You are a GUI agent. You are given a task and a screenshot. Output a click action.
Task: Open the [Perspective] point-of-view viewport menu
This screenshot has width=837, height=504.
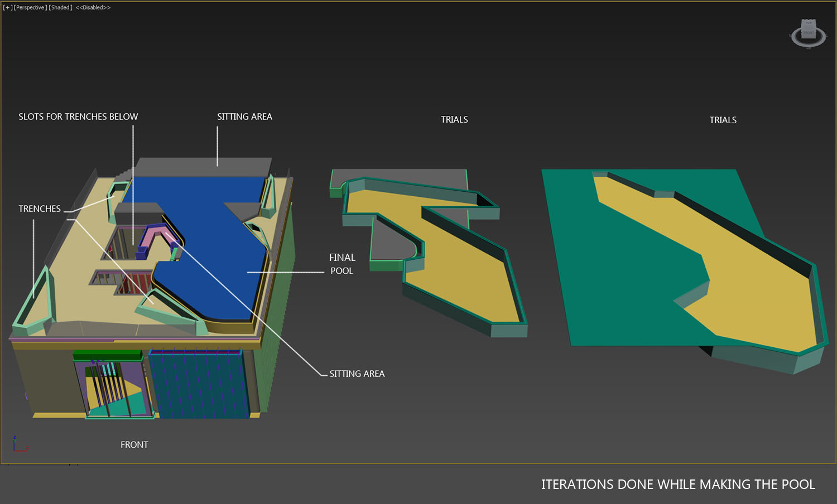pyautogui.click(x=30, y=8)
